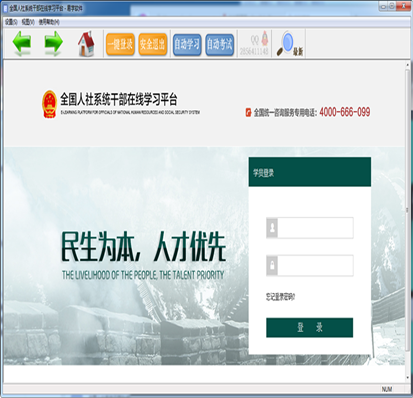Go to the home page house icon

tap(86, 44)
